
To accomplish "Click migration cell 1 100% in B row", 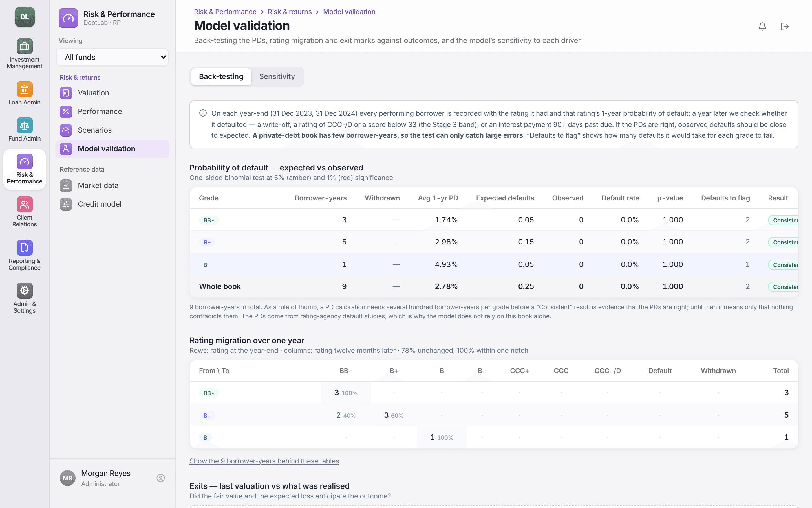I will pyautogui.click(x=442, y=437).
